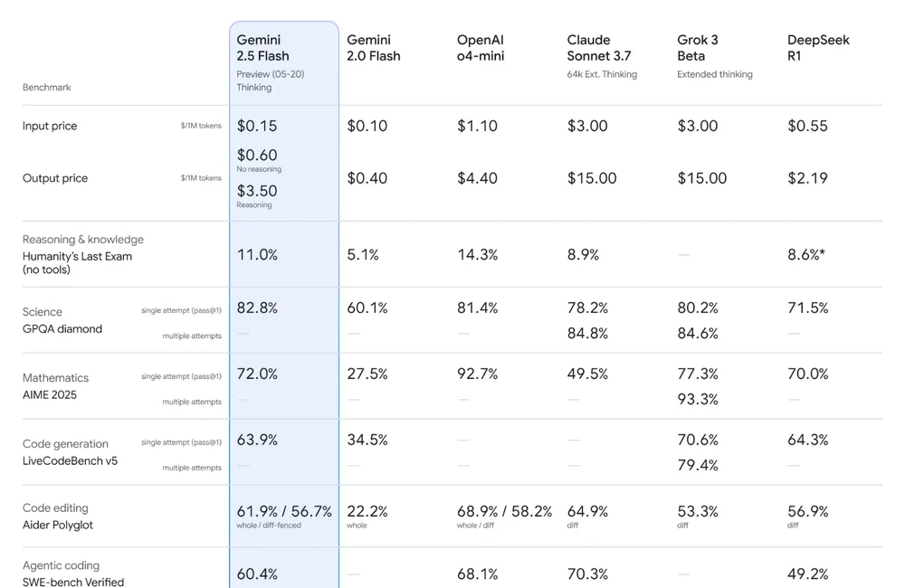Click the 63.9% LiveCodeBench score

257,440
